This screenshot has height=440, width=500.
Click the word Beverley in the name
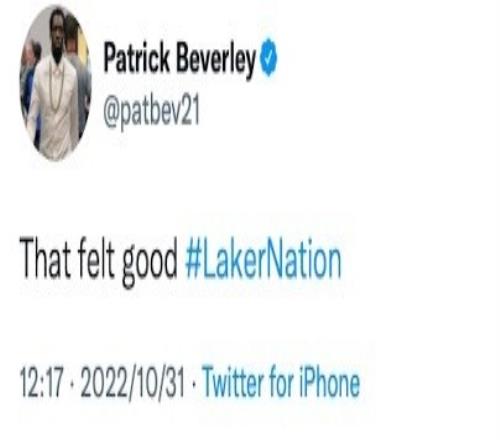point(216,61)
